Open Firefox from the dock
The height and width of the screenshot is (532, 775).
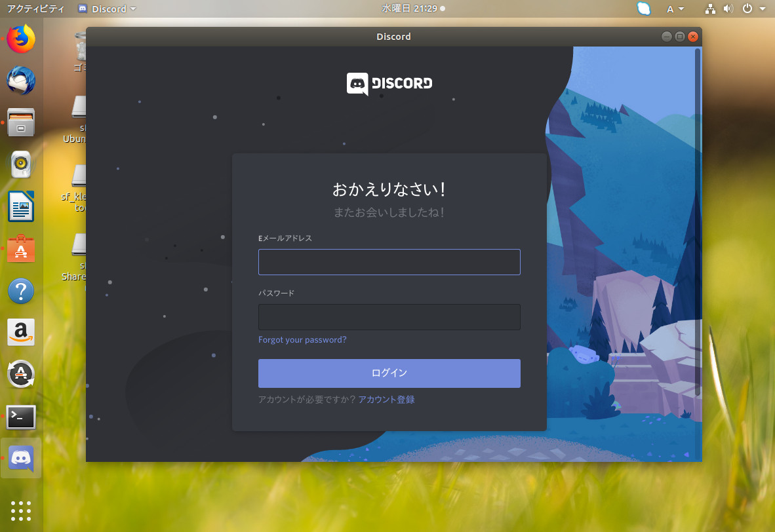(21, 39)
